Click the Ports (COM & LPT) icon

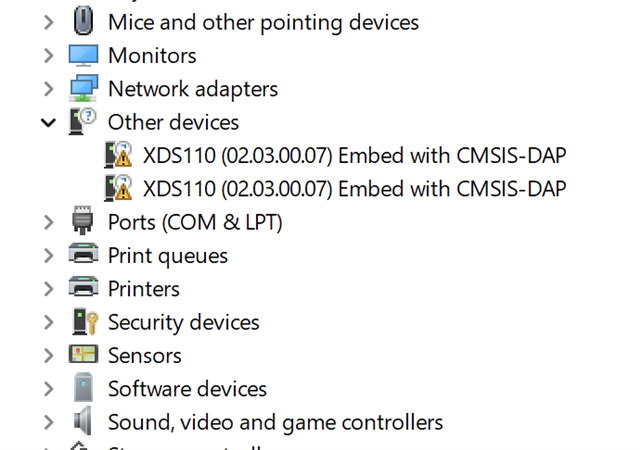tap(83, 222)
